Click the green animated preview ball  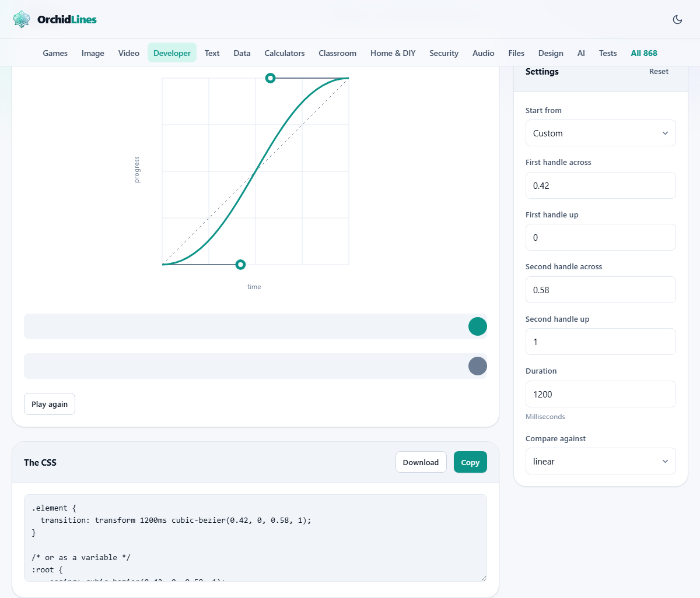pos(478,326)
